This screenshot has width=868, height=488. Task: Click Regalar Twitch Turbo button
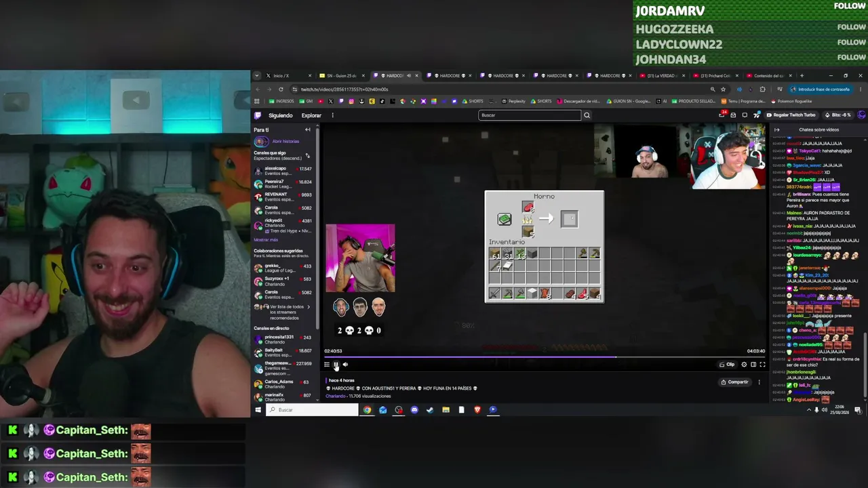(x=791, y=115)
